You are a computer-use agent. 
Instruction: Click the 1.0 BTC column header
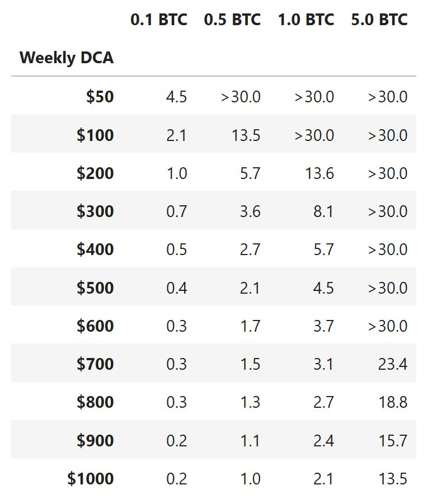[x=306, y=20]
